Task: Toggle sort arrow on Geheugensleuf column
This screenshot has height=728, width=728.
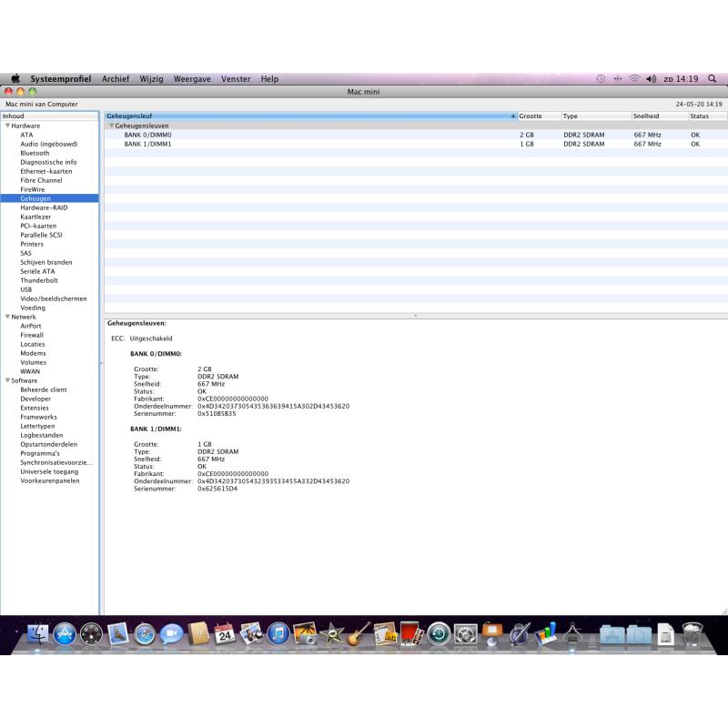Action: pos(513,116)
